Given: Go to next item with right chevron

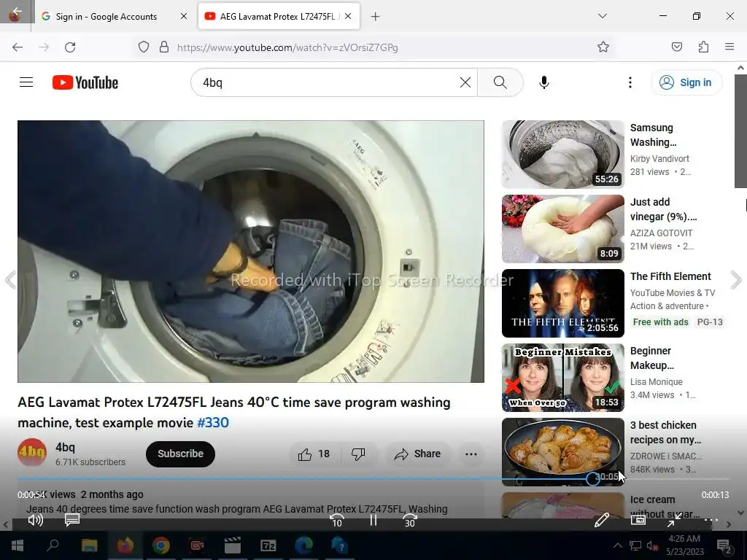Looking at the screenshot, I should [x=736, y=280].
